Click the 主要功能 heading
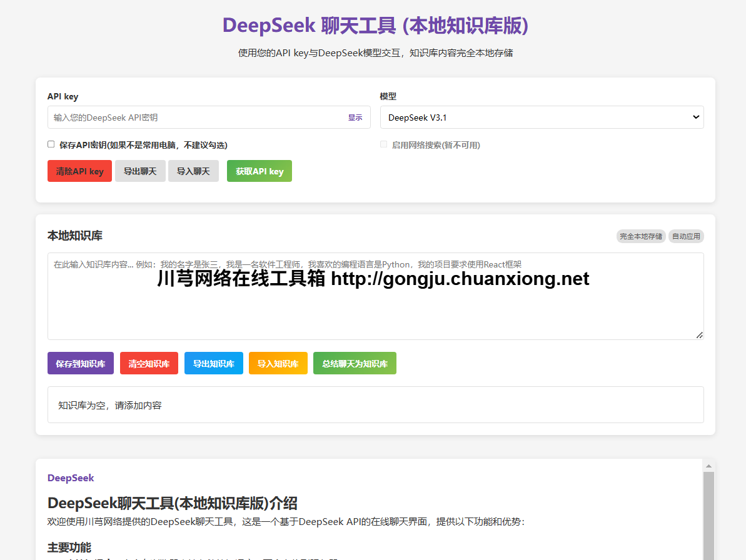Screen dimensions: 746x560 tap(69, 547)
